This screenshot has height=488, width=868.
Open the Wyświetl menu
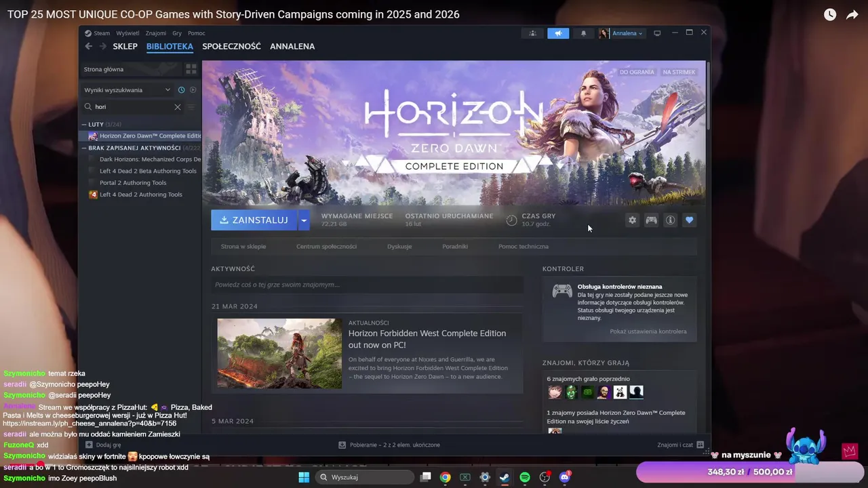click(127, 33)
